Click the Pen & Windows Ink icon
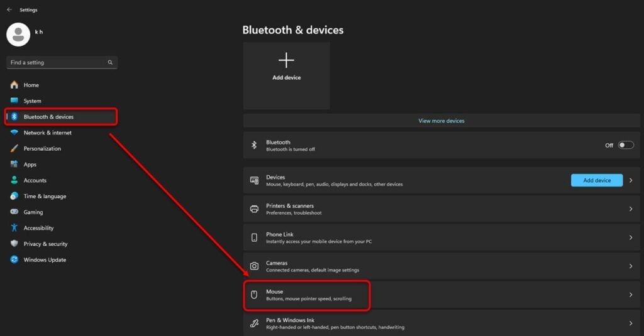The height and width of the screenshot is (336, 644). pyautogui.click(x=254, y=323)
